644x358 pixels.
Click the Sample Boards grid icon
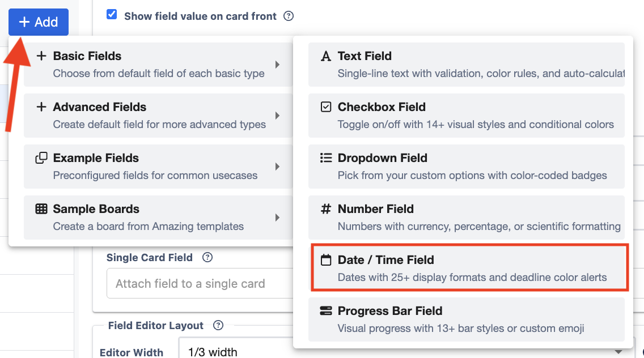point(41,209)
